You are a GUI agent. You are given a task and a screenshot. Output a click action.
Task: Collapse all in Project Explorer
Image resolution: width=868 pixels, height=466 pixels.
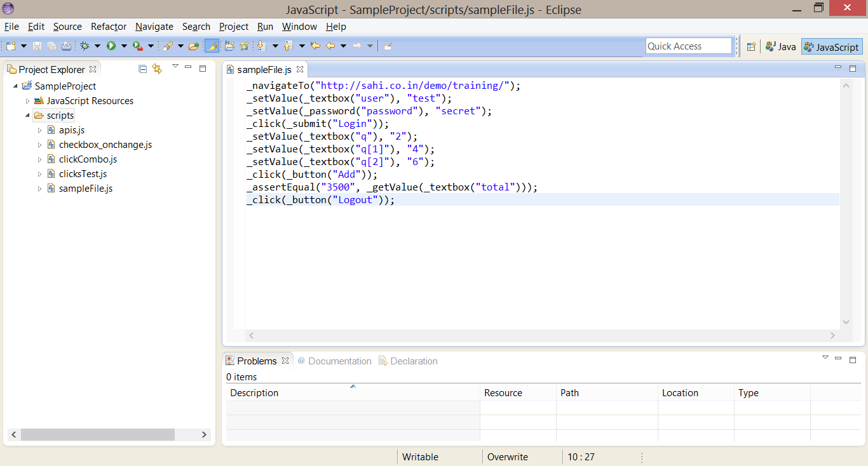(x=142, y=69)
